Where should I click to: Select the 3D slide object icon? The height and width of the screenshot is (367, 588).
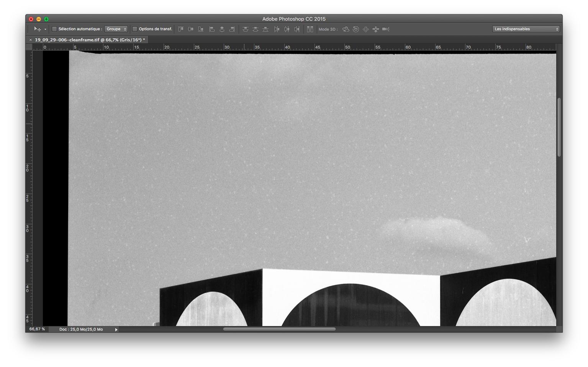pos(376,29)
